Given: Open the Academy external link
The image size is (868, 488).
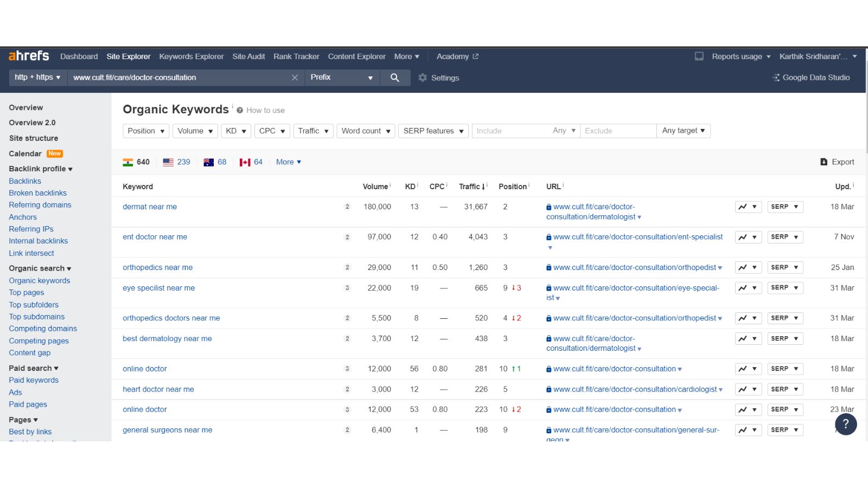Looking at the screenshot, I should (457, 56).
